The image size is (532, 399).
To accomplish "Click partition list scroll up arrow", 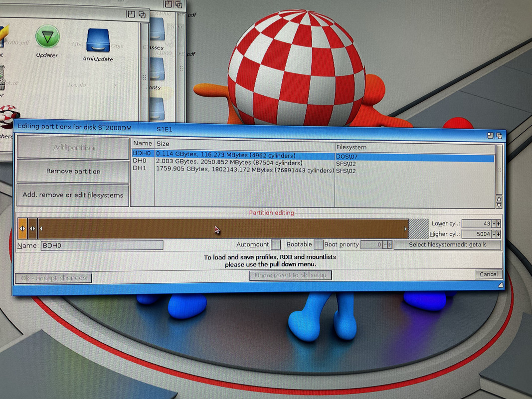I will [x=499, y=199].
